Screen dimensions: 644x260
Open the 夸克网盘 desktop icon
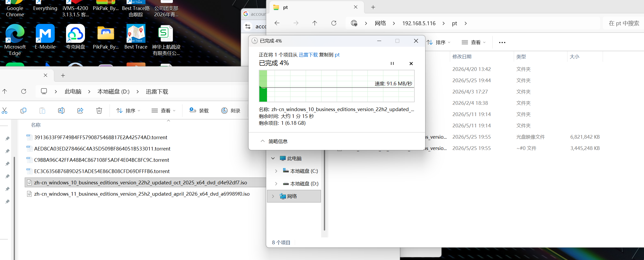[76, 37]
